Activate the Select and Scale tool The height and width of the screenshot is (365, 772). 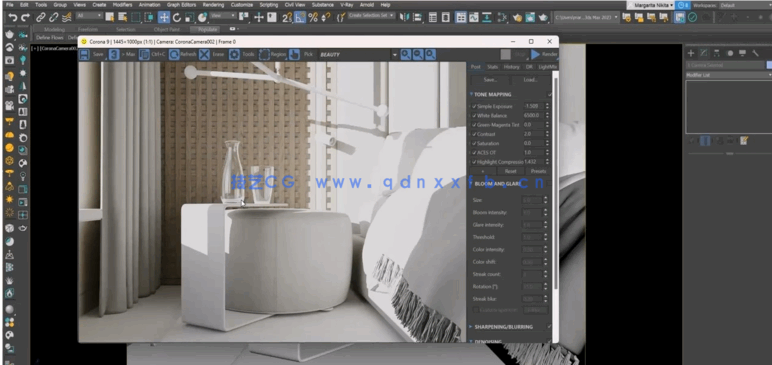[x=190, y=17]
